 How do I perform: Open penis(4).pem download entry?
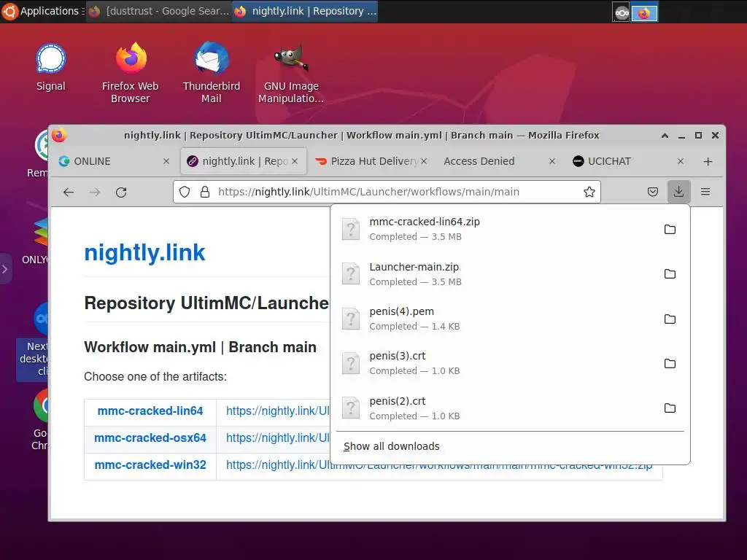[x=495, y=319]
